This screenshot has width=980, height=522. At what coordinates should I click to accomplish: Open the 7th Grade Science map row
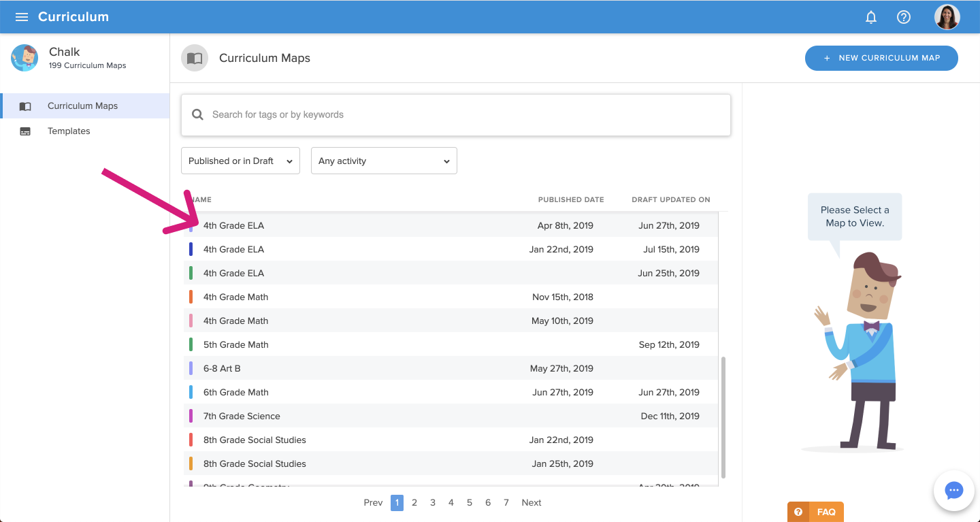point(242,416)
